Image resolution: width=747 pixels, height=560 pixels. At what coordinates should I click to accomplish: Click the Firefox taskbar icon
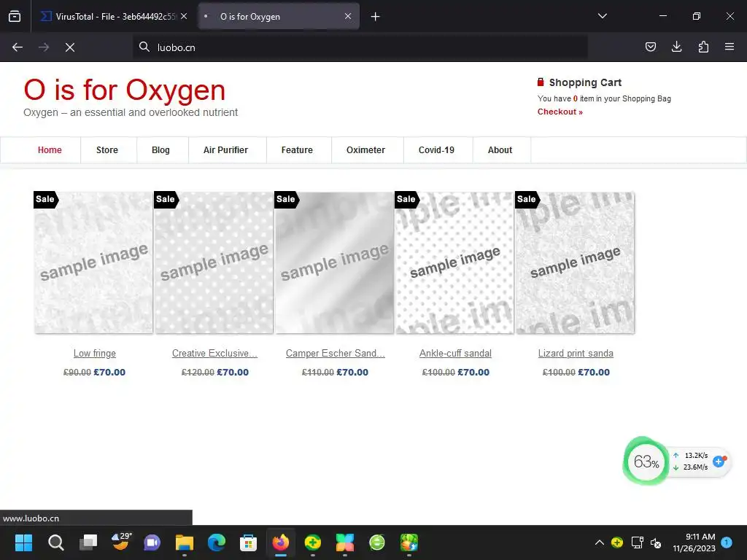pyautogui.click(x=281, y=542)
